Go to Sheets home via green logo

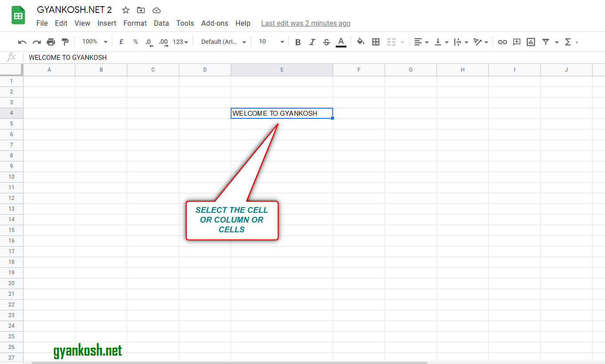(18, 16)
